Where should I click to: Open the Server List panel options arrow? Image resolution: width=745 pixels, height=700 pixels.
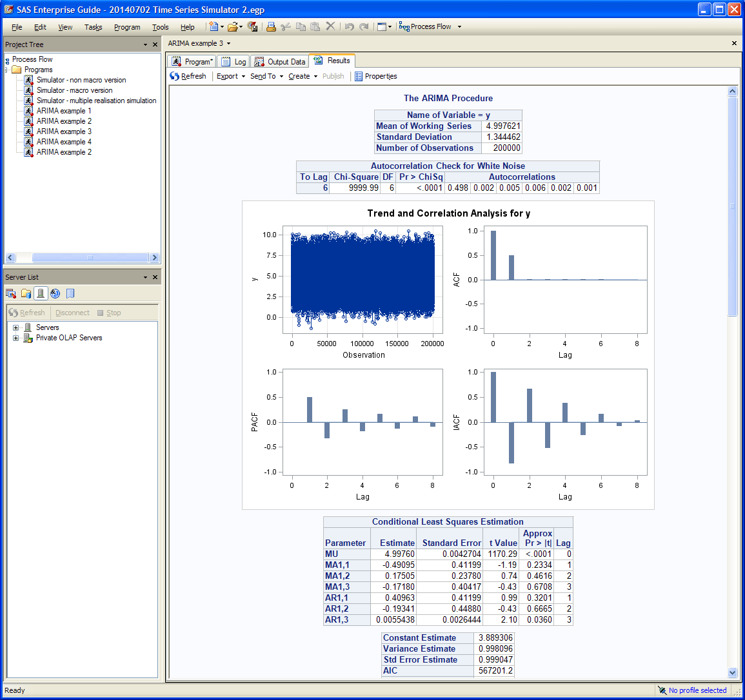(145, 277)
